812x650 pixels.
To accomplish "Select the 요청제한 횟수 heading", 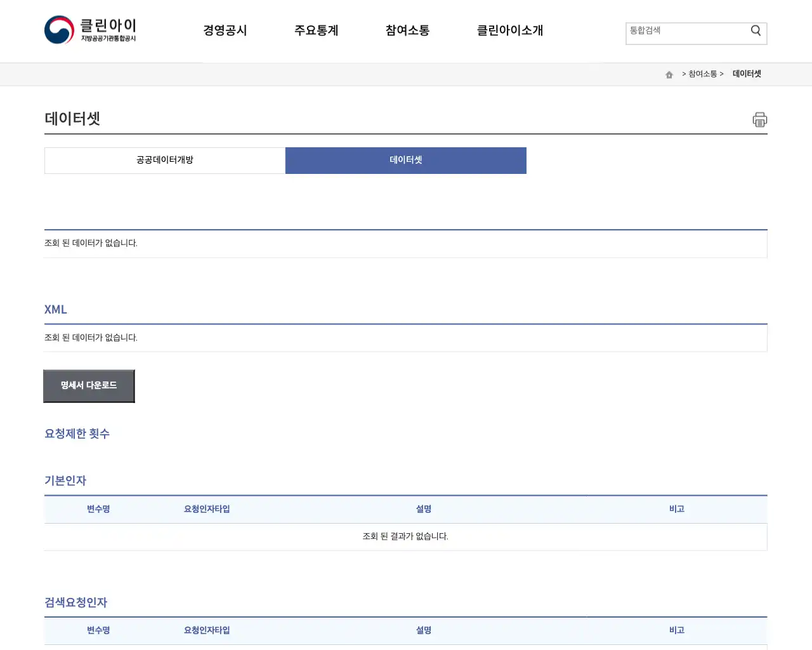I will [77, 434].
